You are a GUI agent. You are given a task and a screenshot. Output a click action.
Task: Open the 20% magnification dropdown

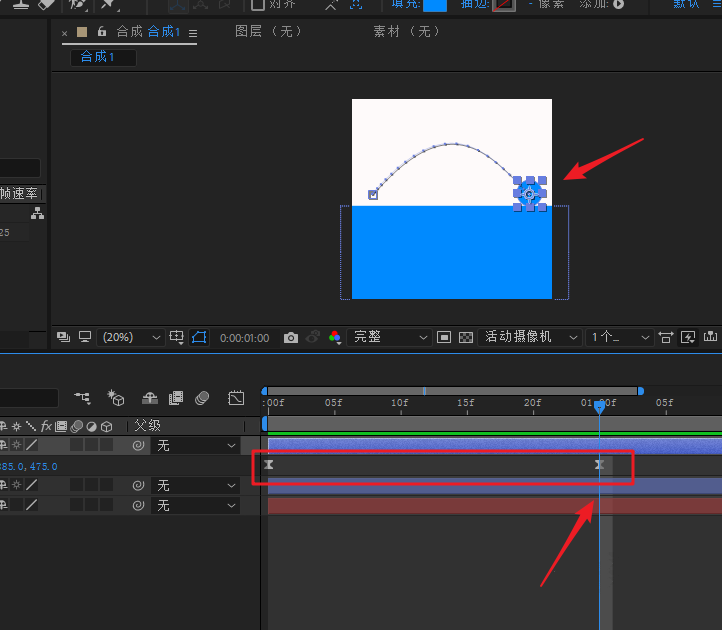point(130,338)
